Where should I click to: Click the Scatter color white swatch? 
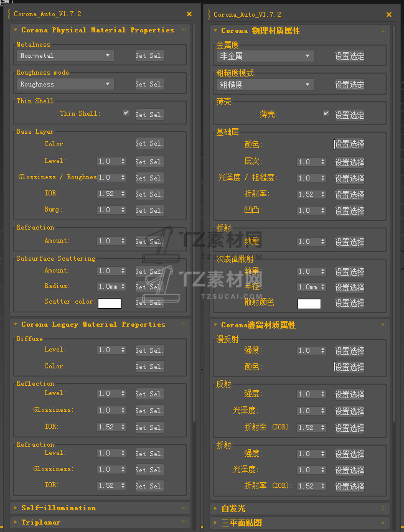110,303
